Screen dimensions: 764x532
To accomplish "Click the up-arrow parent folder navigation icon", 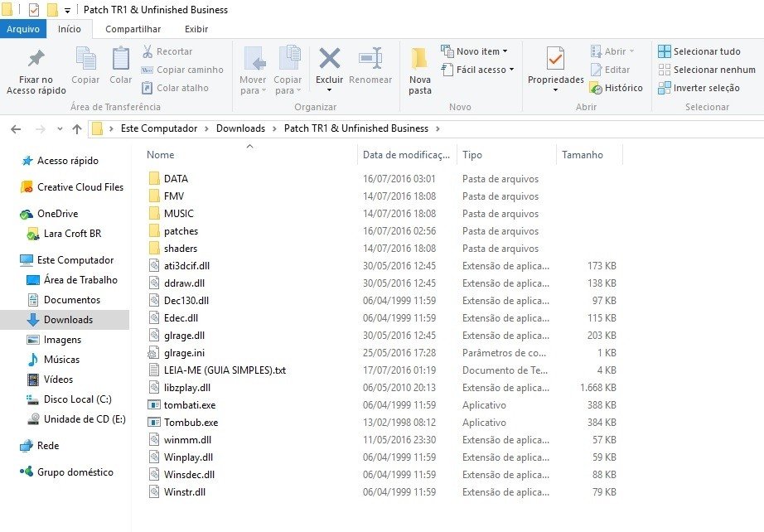I will [x=77, y=128].
